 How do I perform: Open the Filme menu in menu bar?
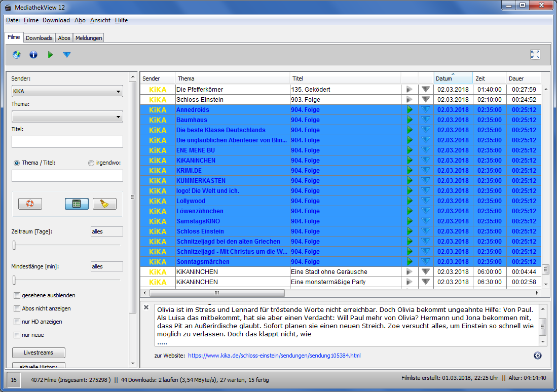coord(31,20)
